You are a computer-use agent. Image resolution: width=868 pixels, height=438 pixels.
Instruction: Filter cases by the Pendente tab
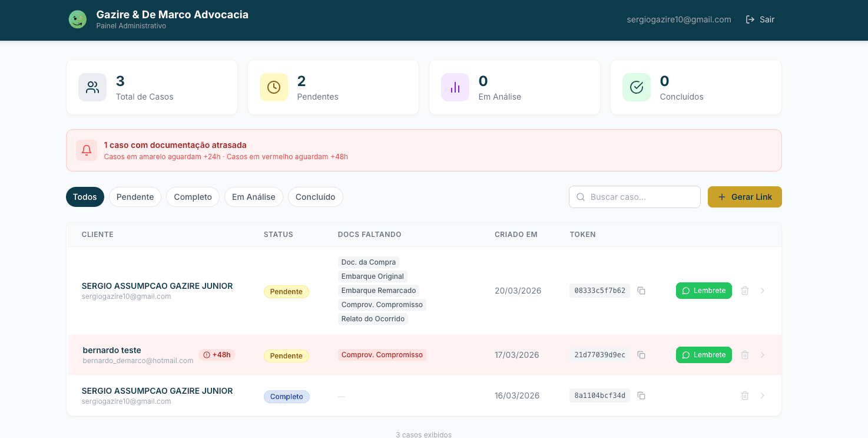pyautogui.click(x=135, y=197)
